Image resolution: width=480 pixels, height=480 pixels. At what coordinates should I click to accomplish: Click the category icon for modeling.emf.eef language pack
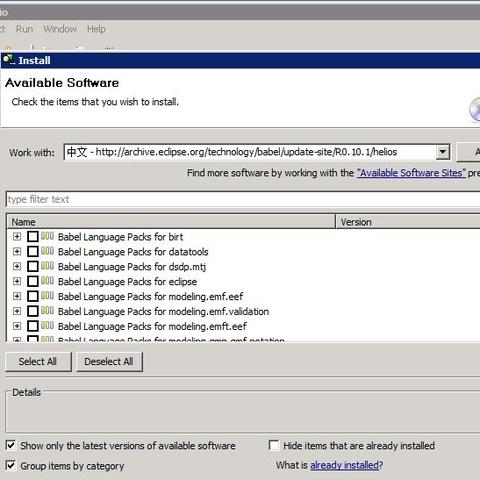point(47,296)
